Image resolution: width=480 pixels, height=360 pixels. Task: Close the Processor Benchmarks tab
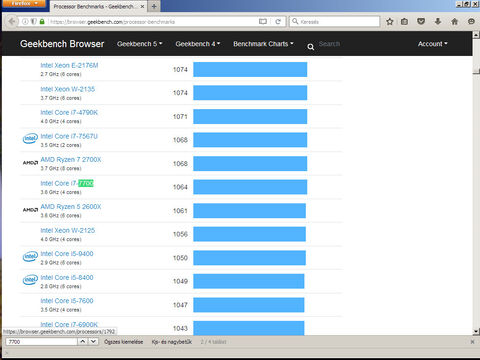[142, 6]
